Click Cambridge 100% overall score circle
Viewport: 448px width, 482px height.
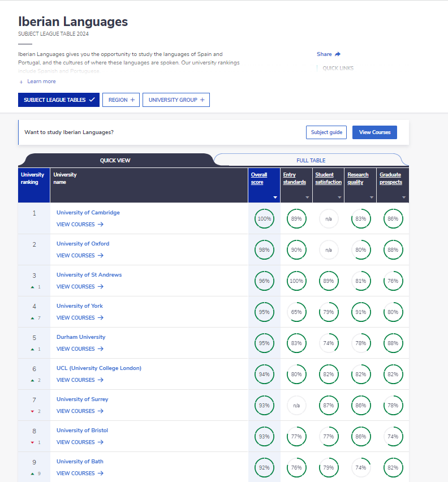click(x=264, y=218)
